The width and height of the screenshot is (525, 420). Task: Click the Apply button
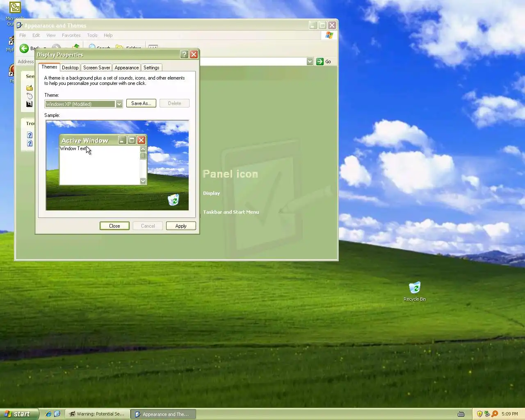click(181, 226)
